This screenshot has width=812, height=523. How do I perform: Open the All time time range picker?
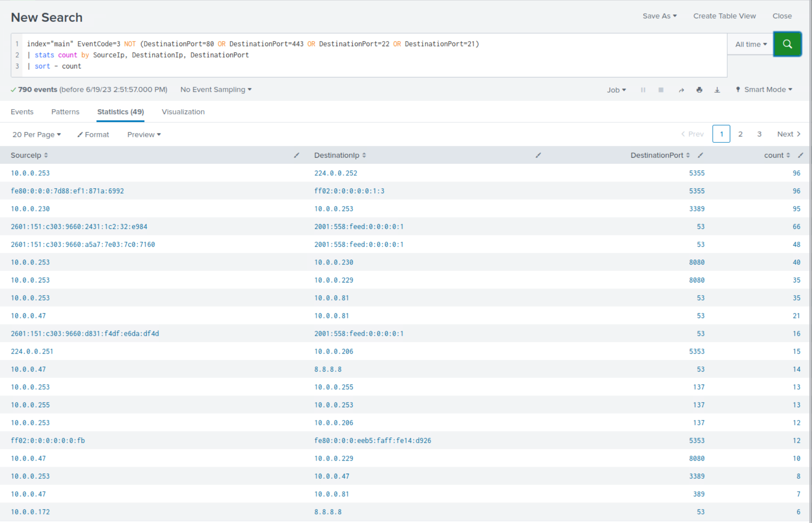click(x=749, y=44)
